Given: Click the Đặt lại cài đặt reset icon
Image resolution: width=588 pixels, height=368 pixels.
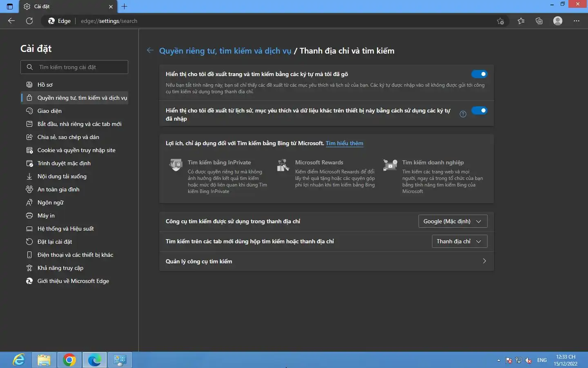Looking at the screenshot, I should [29, 242].
